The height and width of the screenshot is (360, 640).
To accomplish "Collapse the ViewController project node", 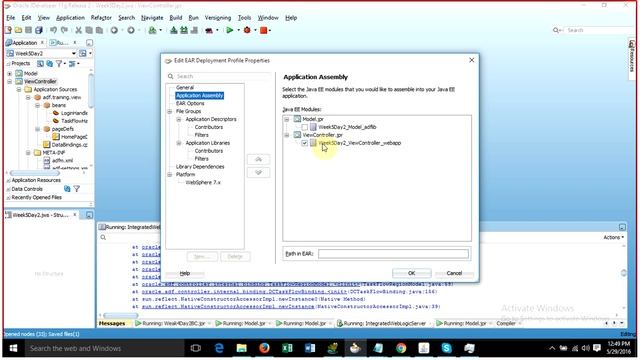I will (10, 81).
